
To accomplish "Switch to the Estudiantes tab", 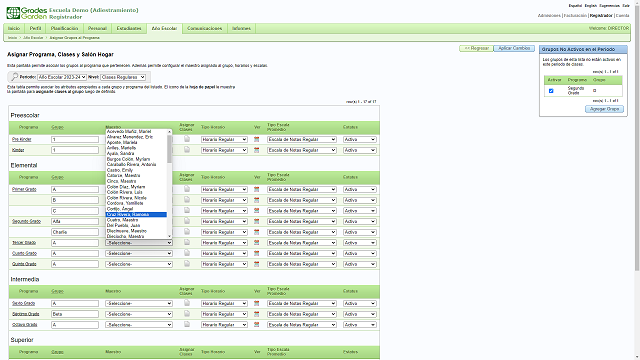I will click(x=129, y=29).
